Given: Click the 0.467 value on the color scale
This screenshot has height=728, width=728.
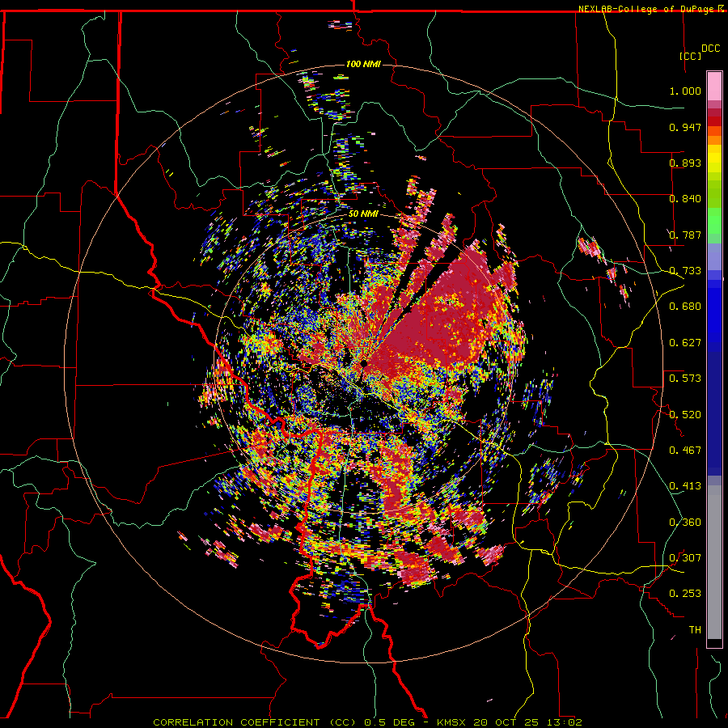Looking at the screenshot, I should pos(685,451).
